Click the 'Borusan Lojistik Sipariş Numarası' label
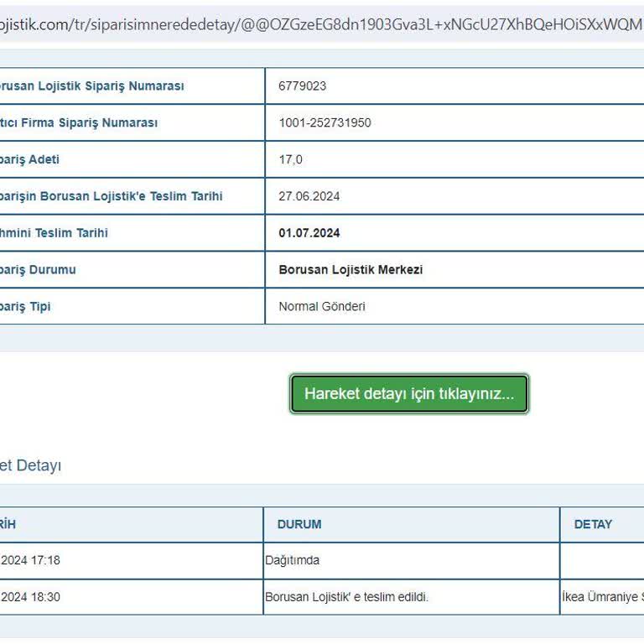The width and height of the screenshot is (644, 644). tap(91, 86)
